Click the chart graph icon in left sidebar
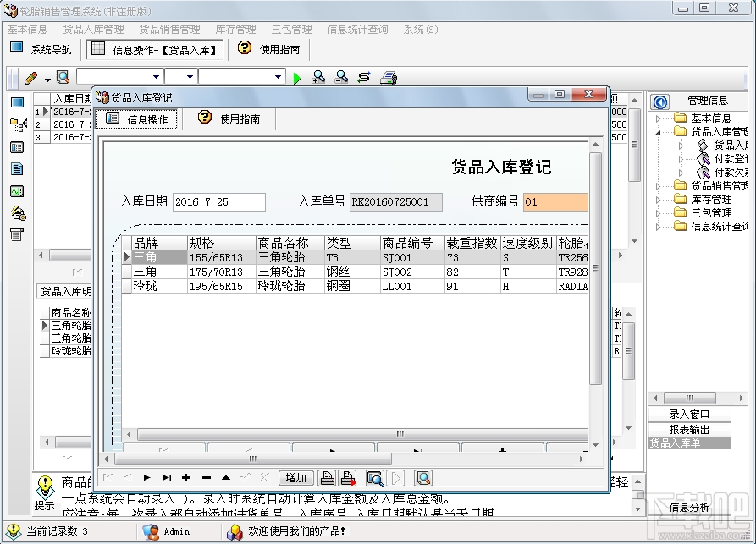 18,191
